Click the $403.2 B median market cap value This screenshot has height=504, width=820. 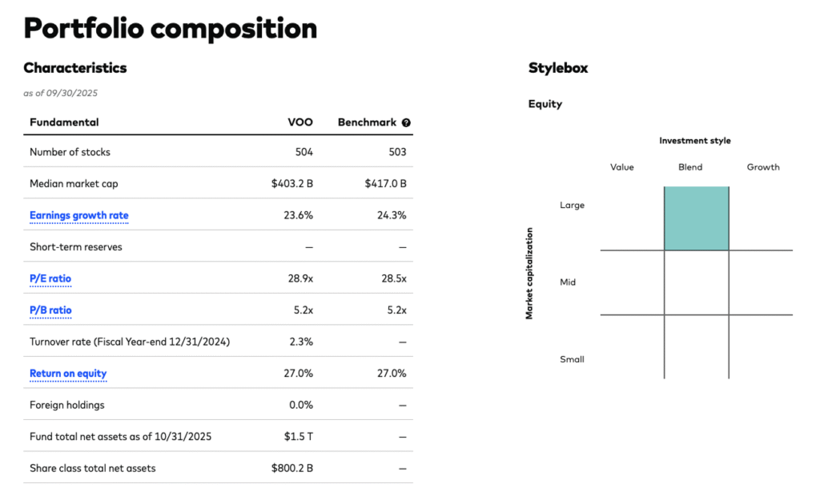tap(291, 184)
